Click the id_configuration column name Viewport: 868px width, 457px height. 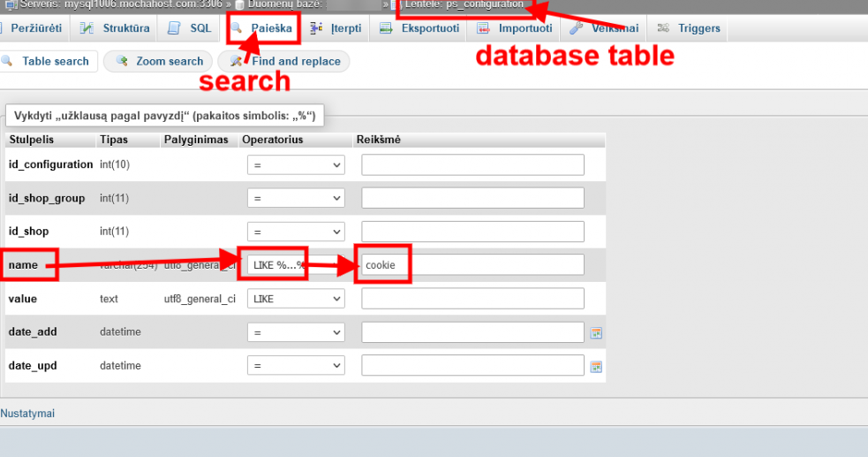click(x=51, y=164)
